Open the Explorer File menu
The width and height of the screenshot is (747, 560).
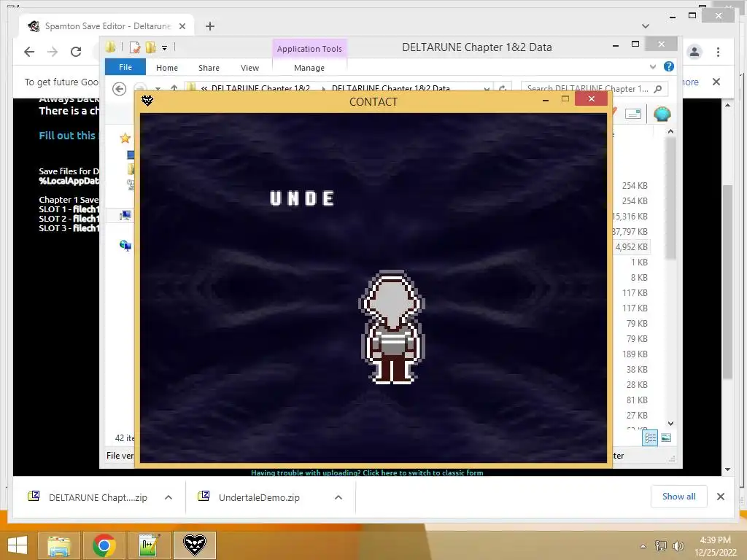point(125,67)
